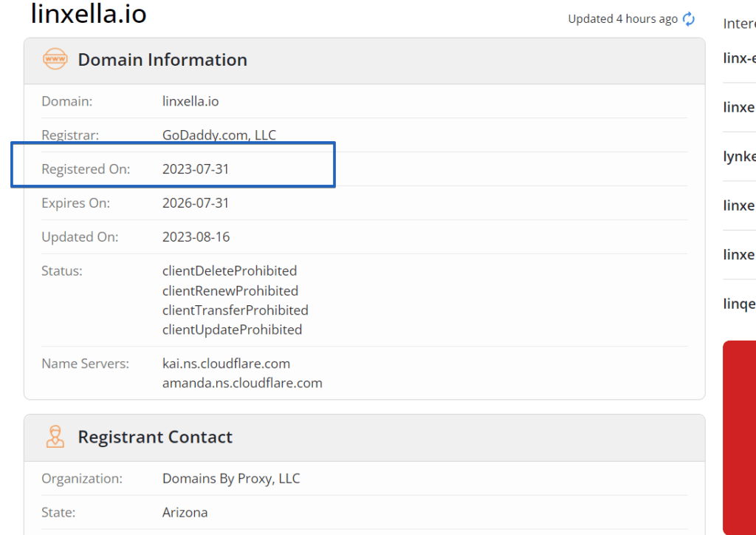Open the lynke suggested domain in sidebar
The width and height of the screenshot is (756, 535).
pyautogui.click(x=739, y=157)
